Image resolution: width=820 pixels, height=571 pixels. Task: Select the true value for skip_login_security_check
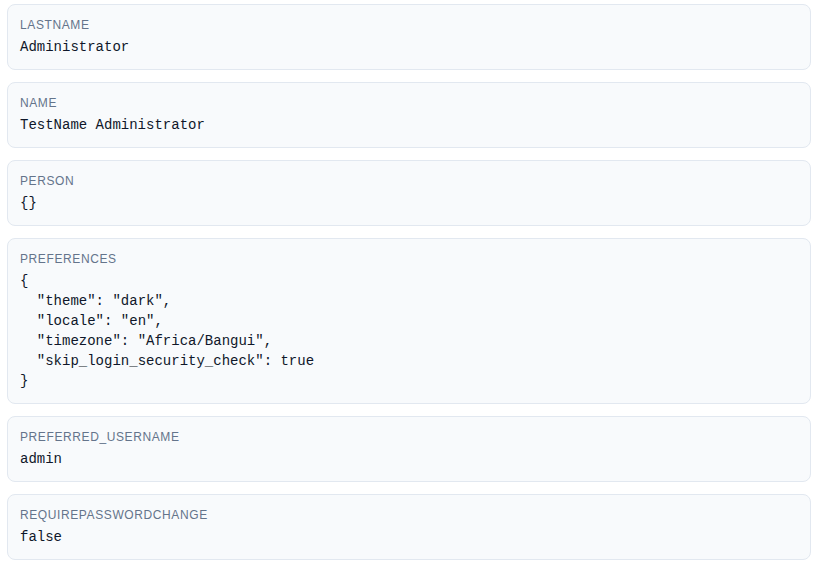pyautogui.click(x=297, y=360)
